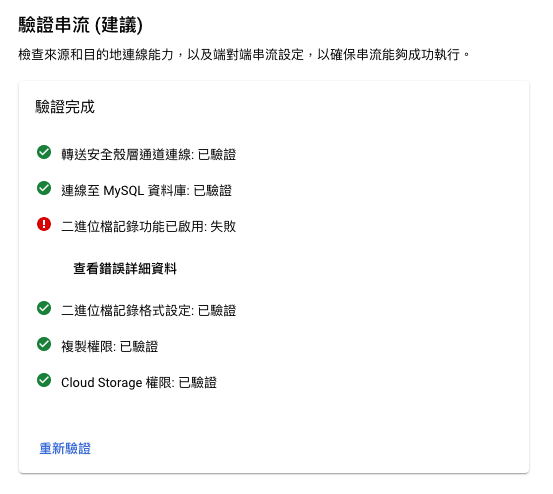The image size is (553, 494).
Task: Click the 驗證串流 (建議) page heading
Action: 81,25
